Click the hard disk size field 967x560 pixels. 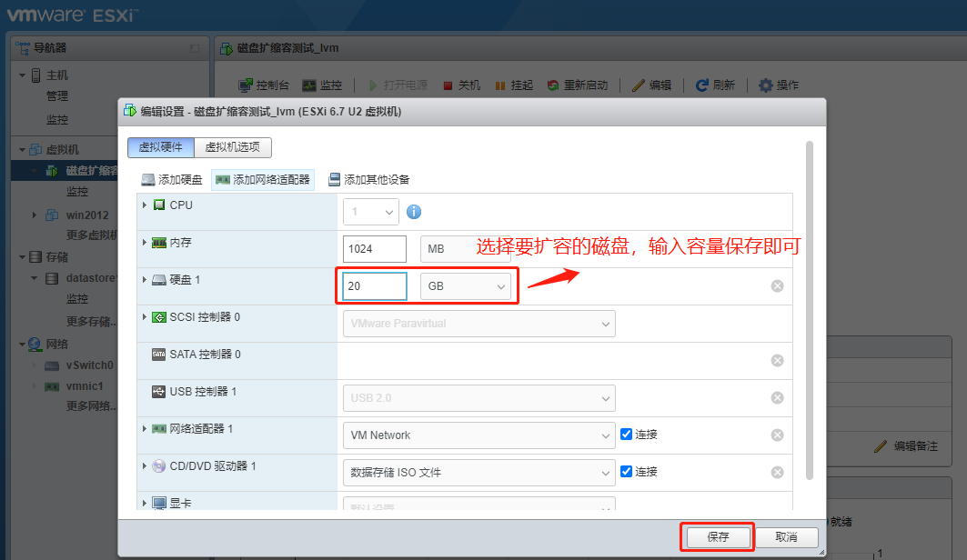pyautogui.click(x=375, y=286)
